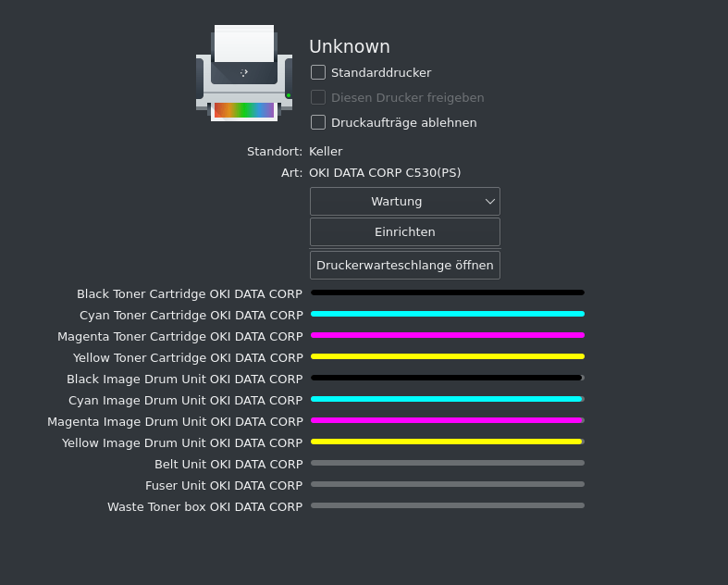The image size is (728, 585).
Task: Click the Wartung dropdown chevron arrow
Action: [x=490, y=201]
